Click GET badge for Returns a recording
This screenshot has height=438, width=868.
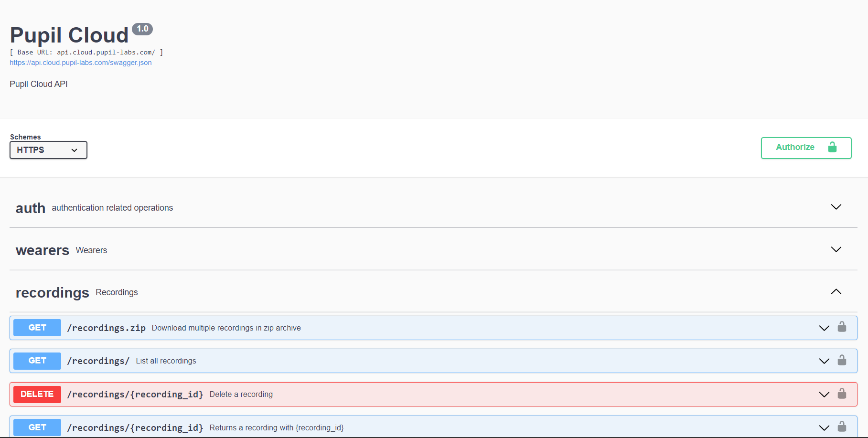click(37, 427)
